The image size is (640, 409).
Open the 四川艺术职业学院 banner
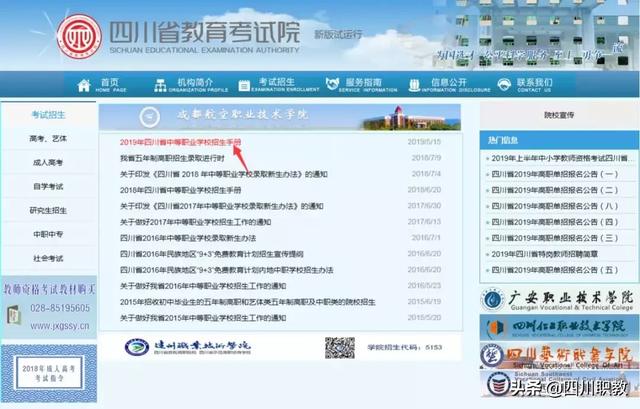click(x=559, y=356)
